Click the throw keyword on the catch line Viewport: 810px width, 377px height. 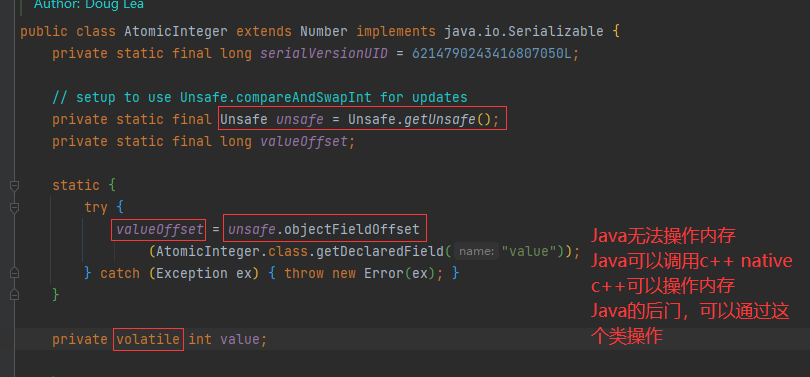304,273
